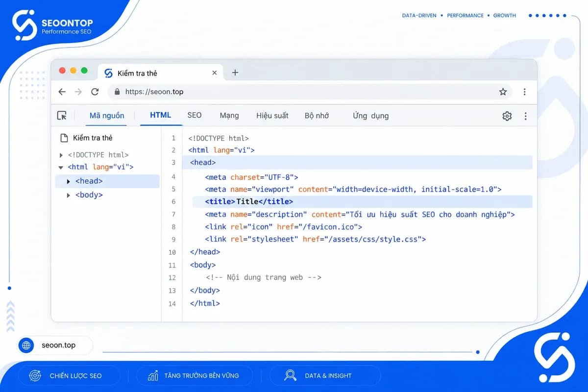Click the CHIẾN LƯỢC SEO button
The width and height of the screenshot is (588, 392).
[x=69, y=376]
